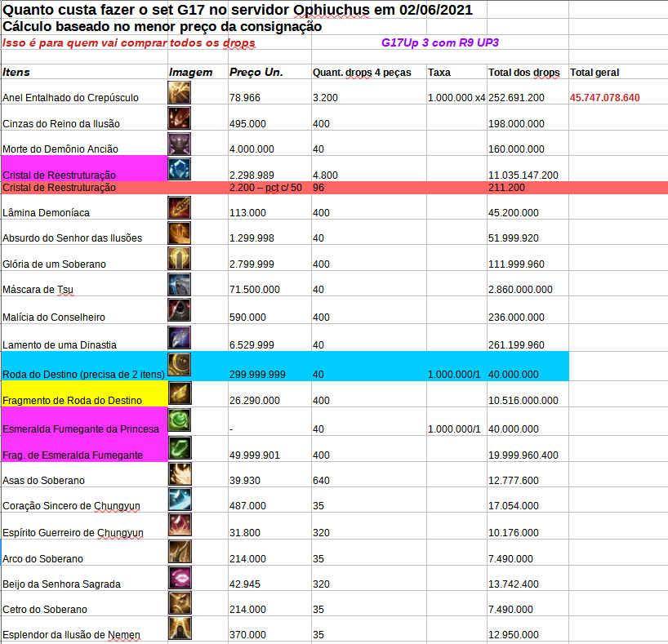The width and height of the screenshot is (668, 644).
Task: Select the 'Total geral' header cell
Action: (618, 72)
